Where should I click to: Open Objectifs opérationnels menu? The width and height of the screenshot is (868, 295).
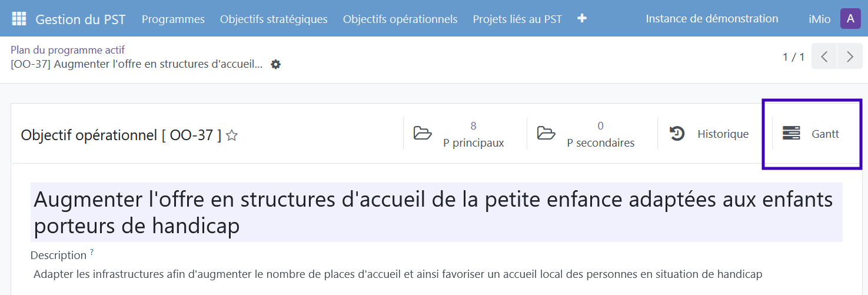coord(400,19)
